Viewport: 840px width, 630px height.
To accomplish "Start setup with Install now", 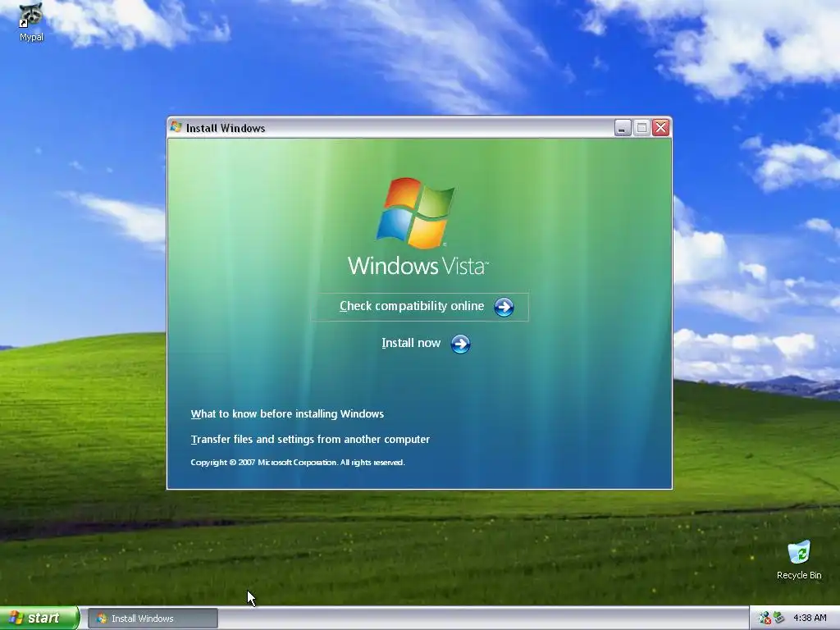I will coord(426,344).
